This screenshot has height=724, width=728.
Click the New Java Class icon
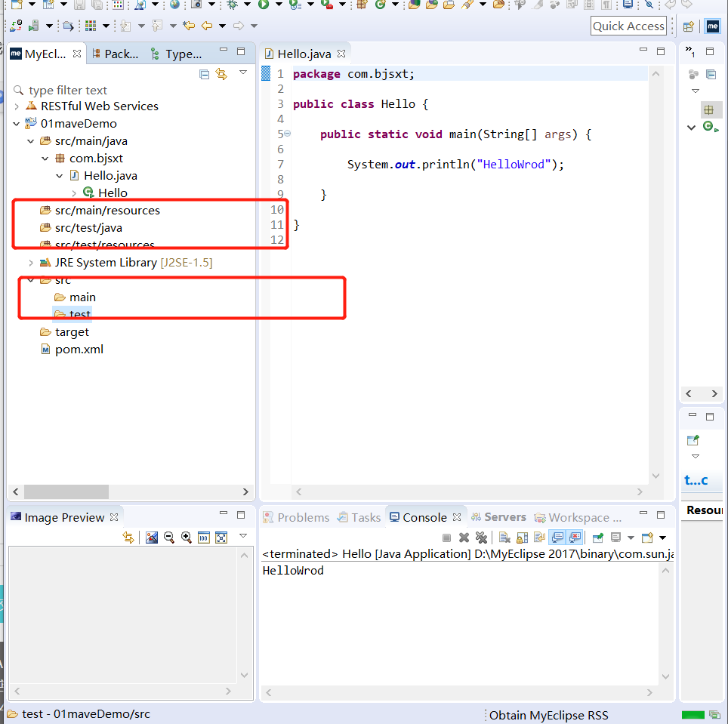pyautogui.click(x=381, y=5)
